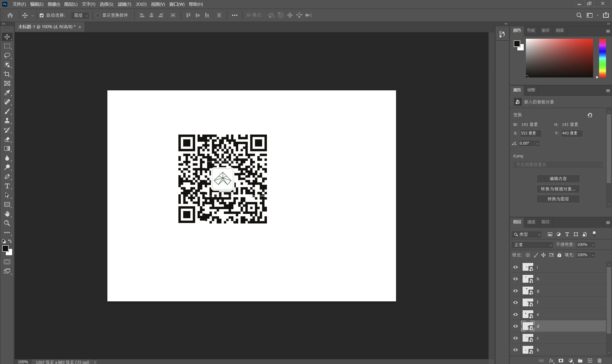The width and height of the screenshot is (612, 364).
Task: Click the create new layer icon
Action: coord(590,361)
